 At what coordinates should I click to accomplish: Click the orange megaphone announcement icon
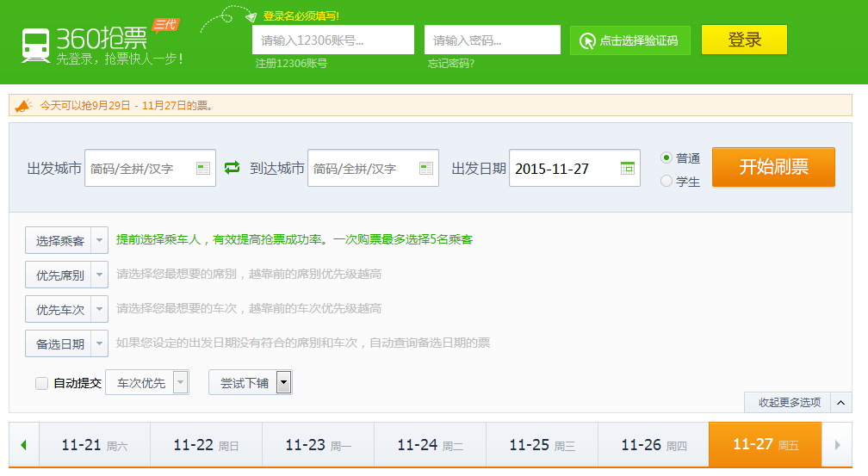coord(23,105)
